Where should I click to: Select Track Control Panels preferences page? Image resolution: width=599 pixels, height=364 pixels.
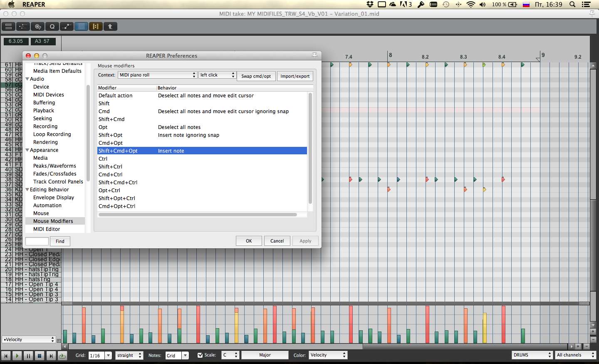point(58,182)
